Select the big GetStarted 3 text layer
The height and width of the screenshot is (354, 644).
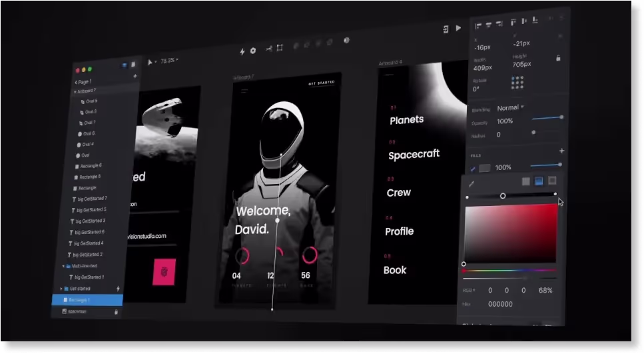pos(88,221)
